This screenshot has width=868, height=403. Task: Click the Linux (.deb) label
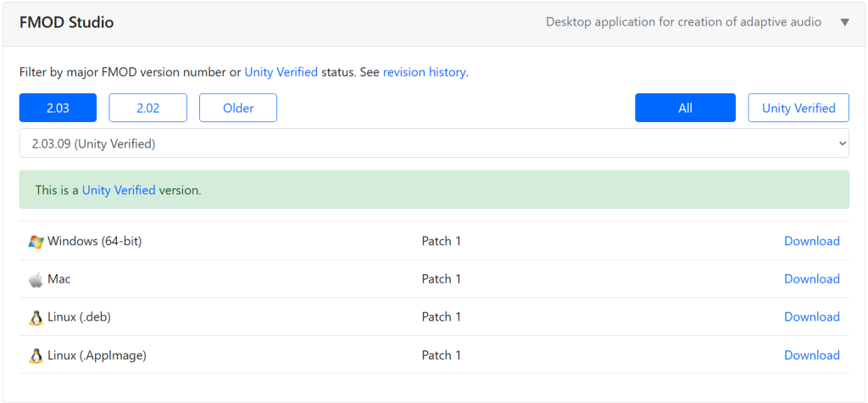[80, 317]
